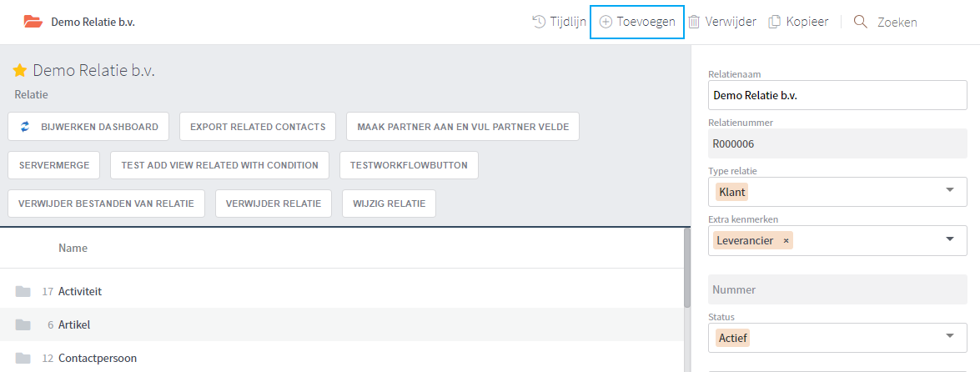Click the Verwijder Relatie button
This screenshot has height=372, width=980.
pos(274,204)
